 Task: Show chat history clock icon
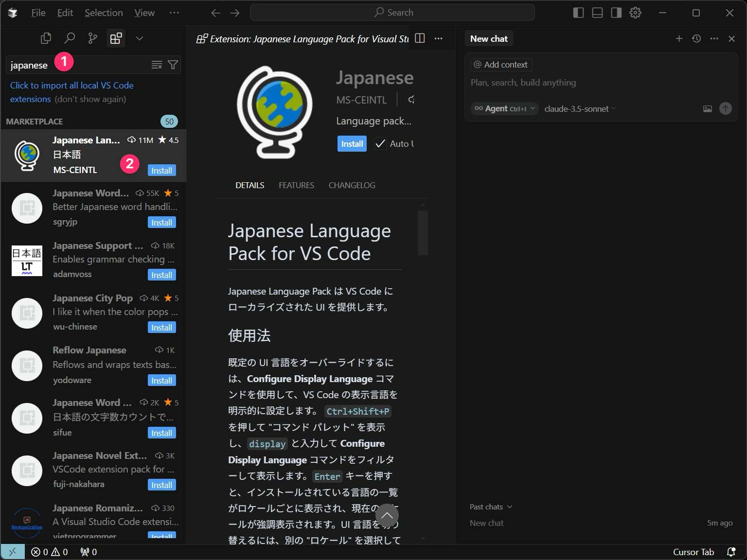[x=696, y=38]
